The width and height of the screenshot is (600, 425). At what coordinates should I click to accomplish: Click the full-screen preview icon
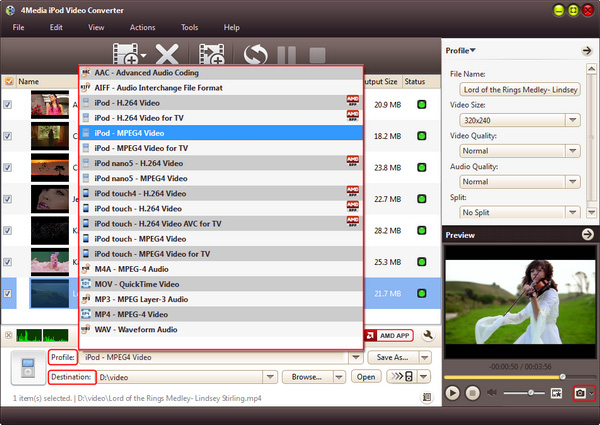pos(556,393)
